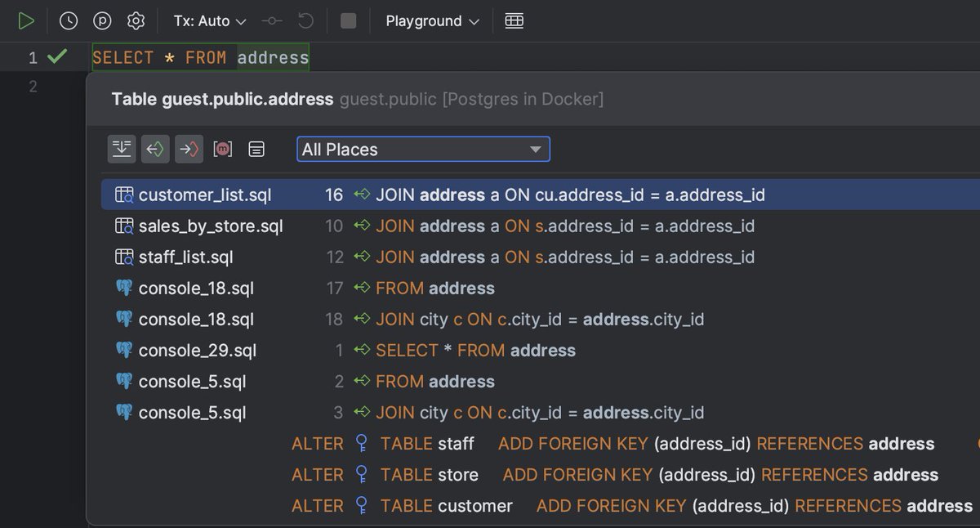Open the Tx: Auto transaction mode dropdown

click(210, 21)
